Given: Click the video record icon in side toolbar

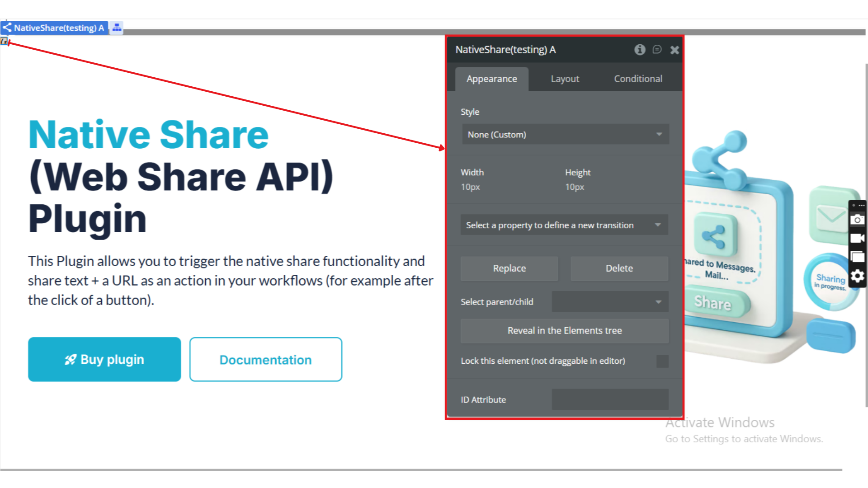Looking at the screenshot, I should tap(857, 239).
